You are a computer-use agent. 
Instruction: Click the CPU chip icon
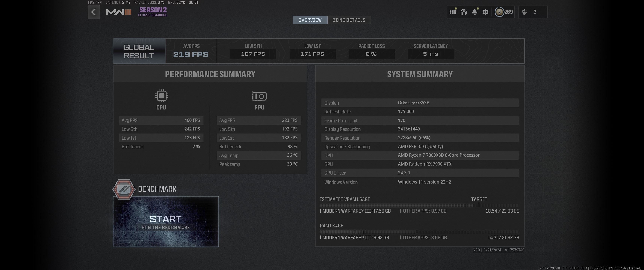coord(162,96)
